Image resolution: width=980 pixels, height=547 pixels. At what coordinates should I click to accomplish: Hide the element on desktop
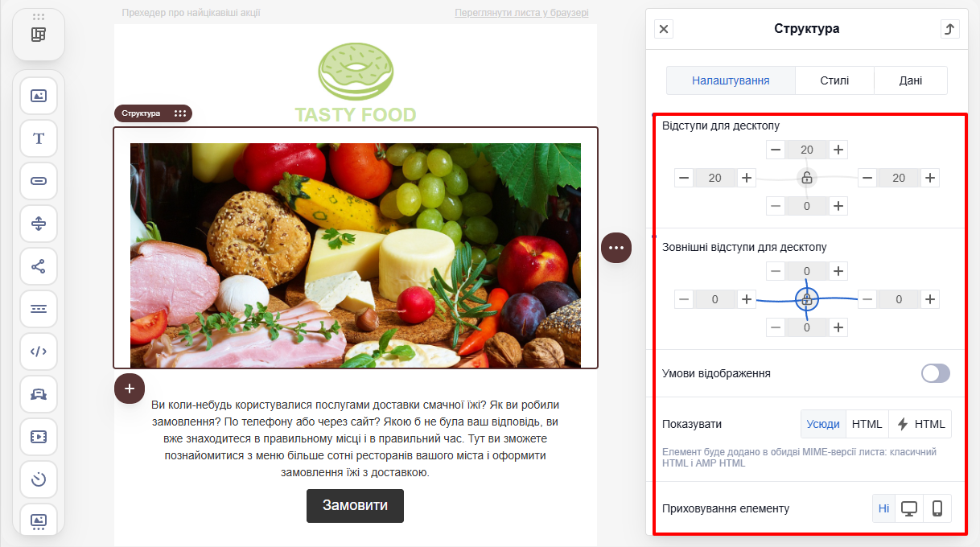pos(909,509)
